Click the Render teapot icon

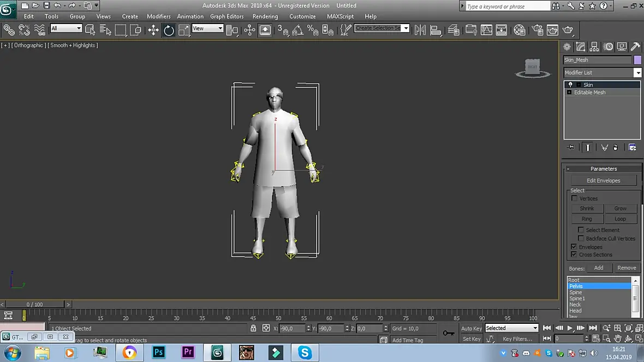tap(568, 30)
